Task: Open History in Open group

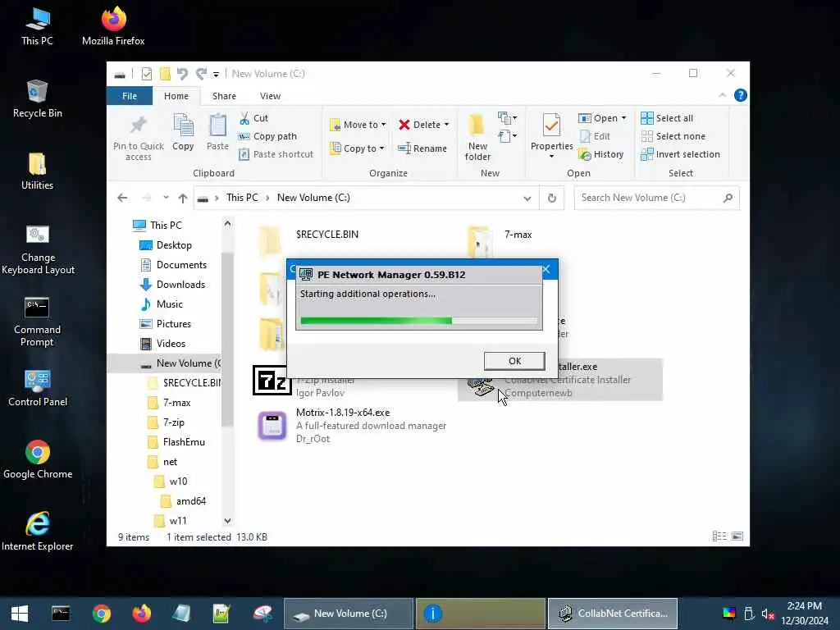Action: tap(601, 154)
